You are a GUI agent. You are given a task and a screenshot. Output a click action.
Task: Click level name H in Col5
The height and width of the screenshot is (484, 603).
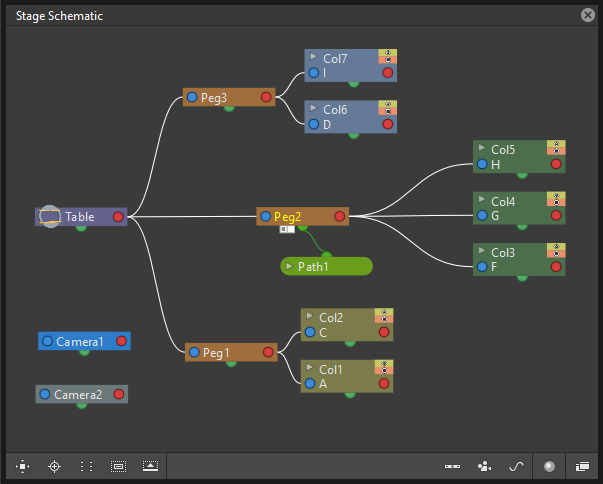(495, 165)
